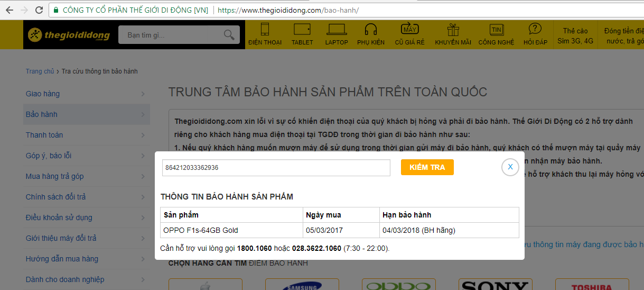Screen dimensions: 644x290
Task: Open HỎI ĐÁP question mark icon
Action: 535,34
